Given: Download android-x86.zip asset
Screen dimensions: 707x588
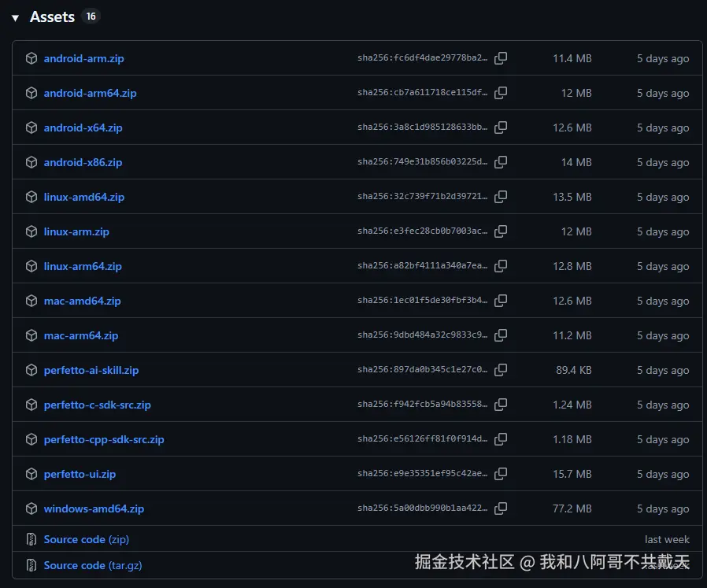Looking at the screenshot, I should 83,162.
